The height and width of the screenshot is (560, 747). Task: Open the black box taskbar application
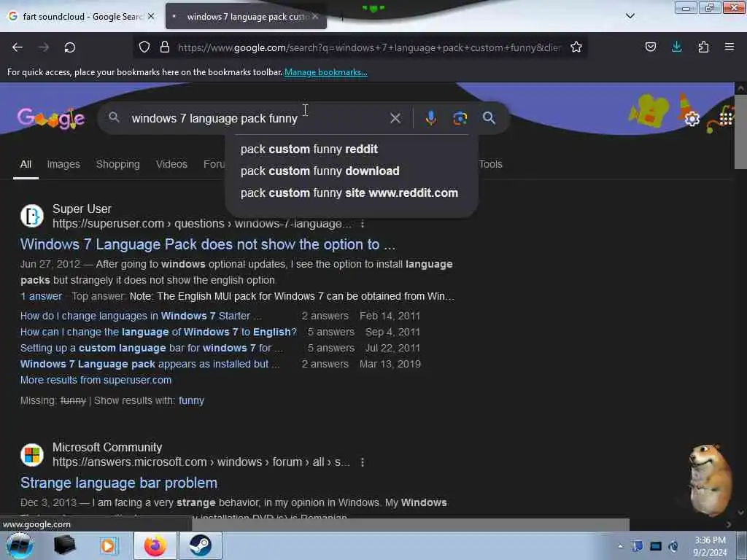(x=64, y=545)
